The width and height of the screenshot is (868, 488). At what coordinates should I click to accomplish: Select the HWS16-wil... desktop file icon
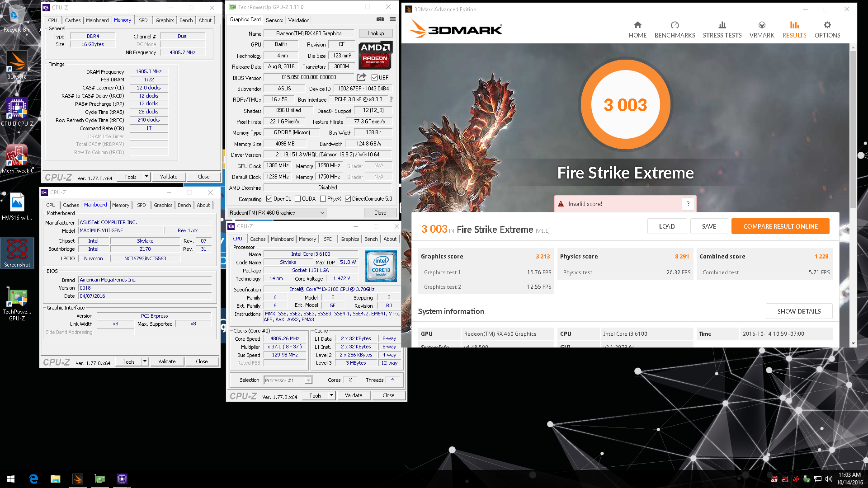click(x=17, y=206)
